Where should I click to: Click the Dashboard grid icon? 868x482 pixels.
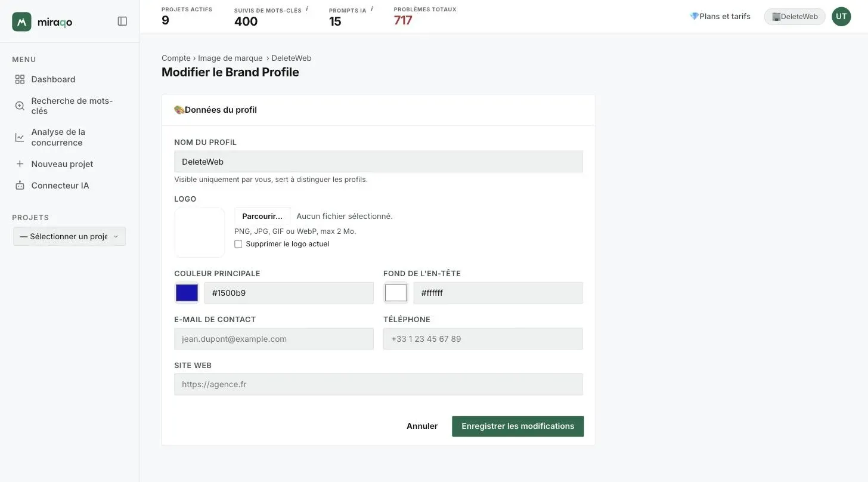coord(20,79)
